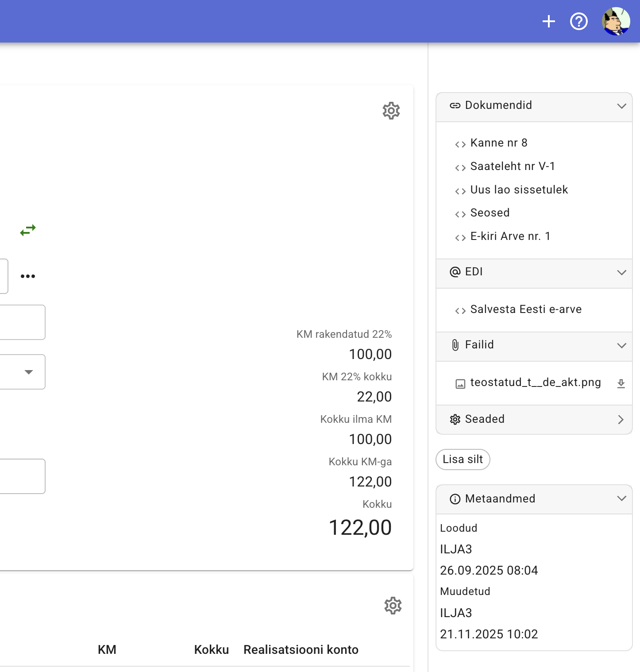The width and height of the screenshot is (640, 672).
Task: Collapse the EDI section
Action: pos(621,272)
